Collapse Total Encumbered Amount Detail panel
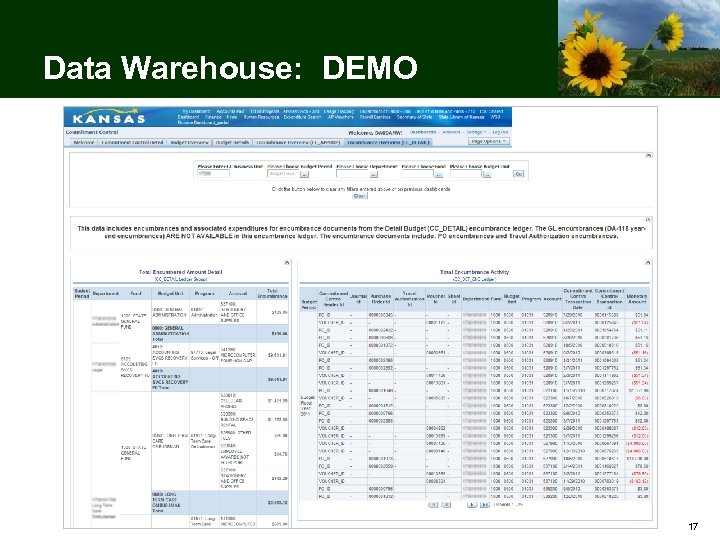Viewport: 720px width, 540px height. pos(287,263)
